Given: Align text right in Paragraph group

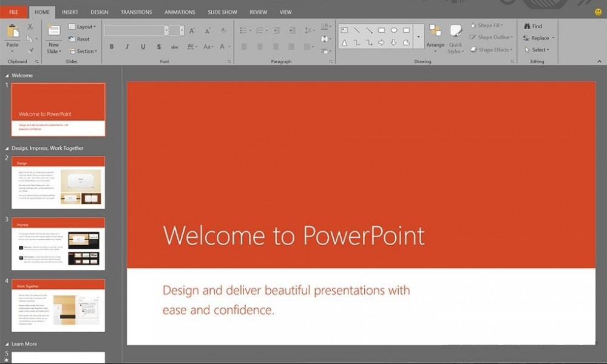Looking at the screenshot, I should coord(276,47).
